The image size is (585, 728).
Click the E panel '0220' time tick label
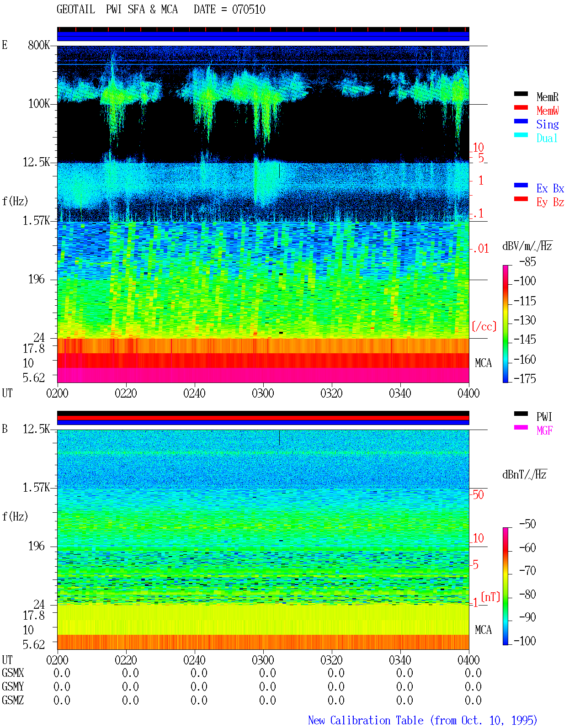126,393
